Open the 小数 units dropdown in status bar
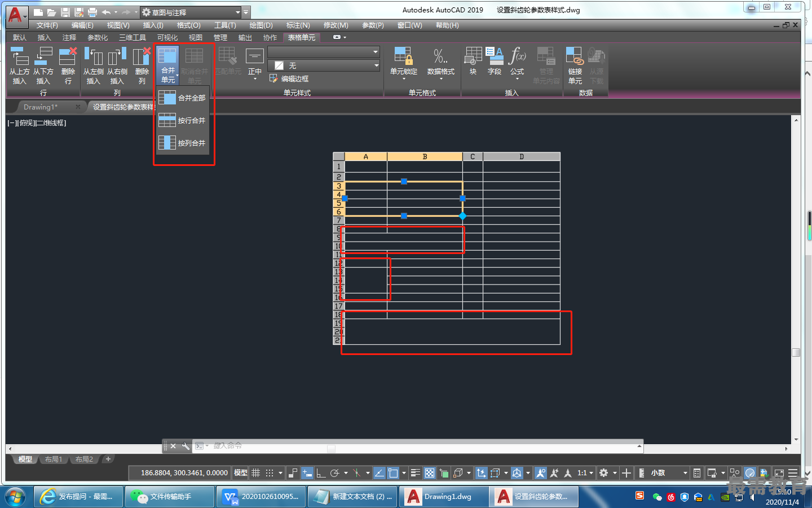 tap(669, 473)
